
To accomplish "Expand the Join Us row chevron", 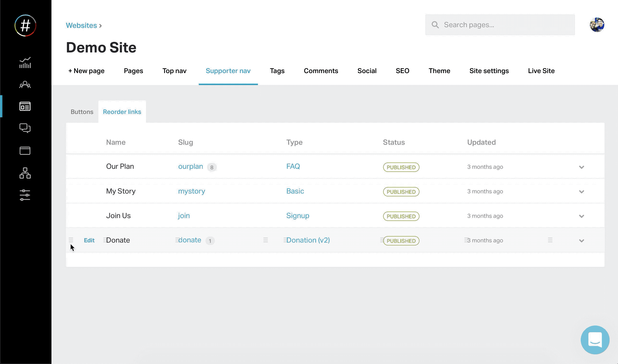I will pyautogui.click(x=581, y=216).
